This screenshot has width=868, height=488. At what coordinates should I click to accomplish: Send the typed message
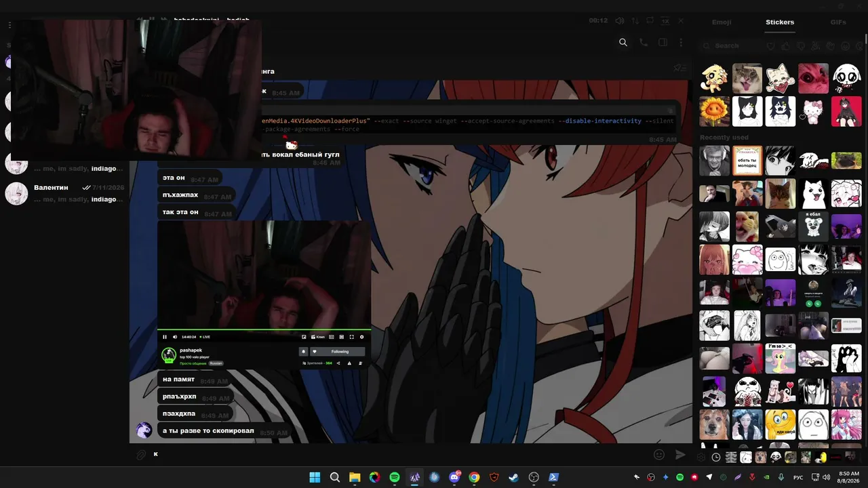click(680, 455)
